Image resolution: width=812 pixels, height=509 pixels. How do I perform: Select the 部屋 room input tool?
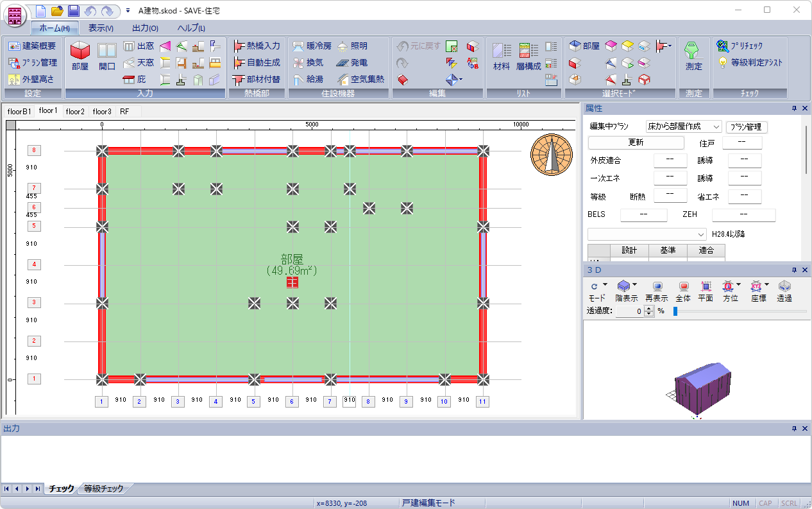pos(80,56)
